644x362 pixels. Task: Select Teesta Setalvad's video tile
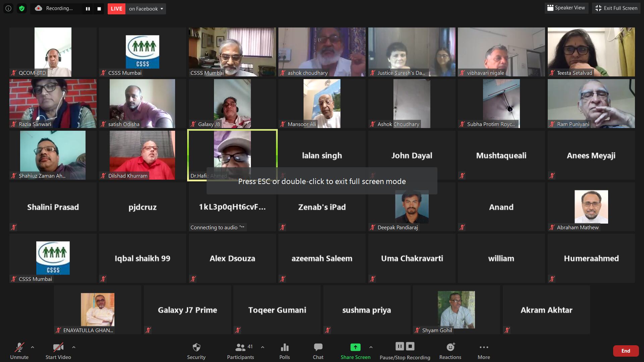(591, 52)
